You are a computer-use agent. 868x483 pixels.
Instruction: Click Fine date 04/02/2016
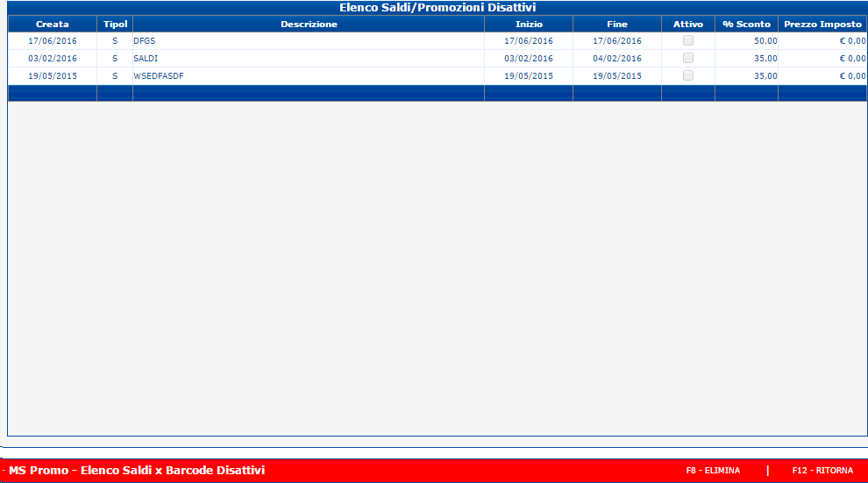[x=617, y=58]
